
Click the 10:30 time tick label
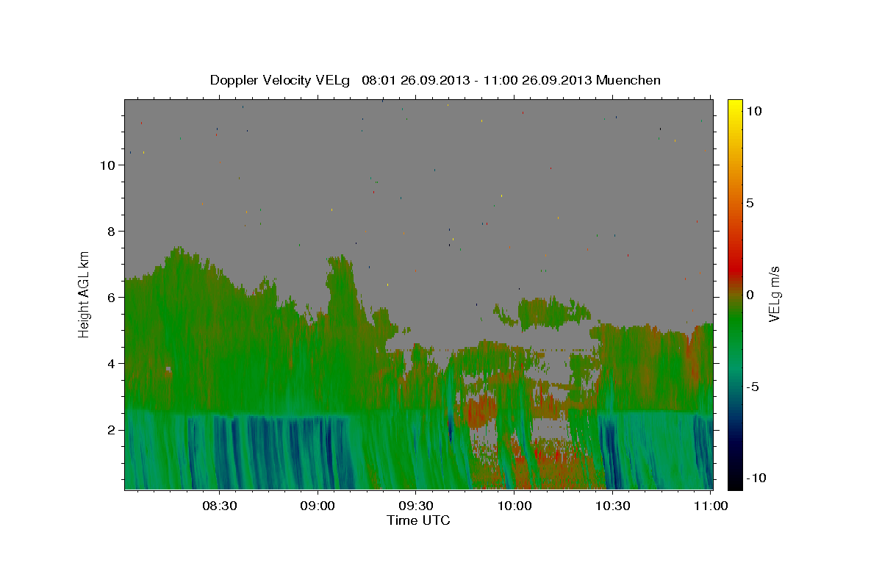(612, 506)
